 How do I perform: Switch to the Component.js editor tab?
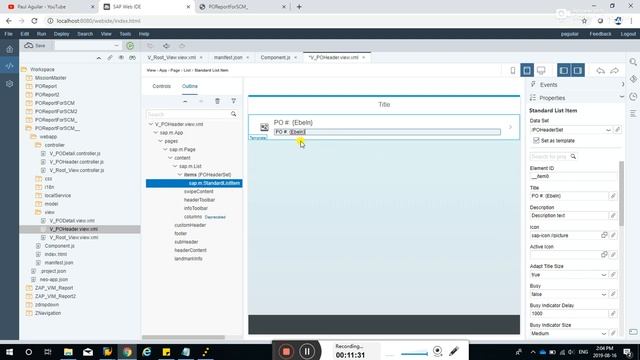(x=275, y=58)
